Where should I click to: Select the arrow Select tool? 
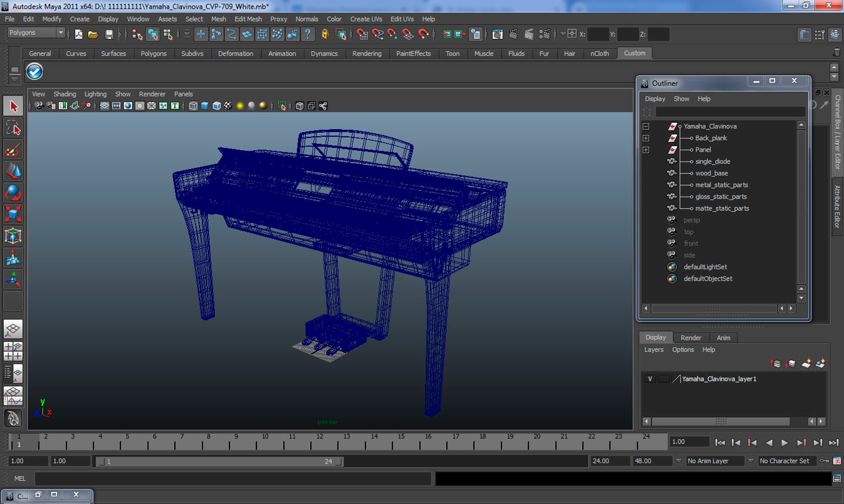pyautogui.click(x=13, y=106)
